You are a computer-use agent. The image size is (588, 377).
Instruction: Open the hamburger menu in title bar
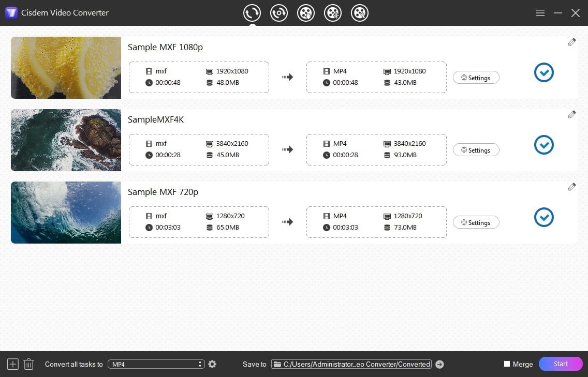click(540, 13)
